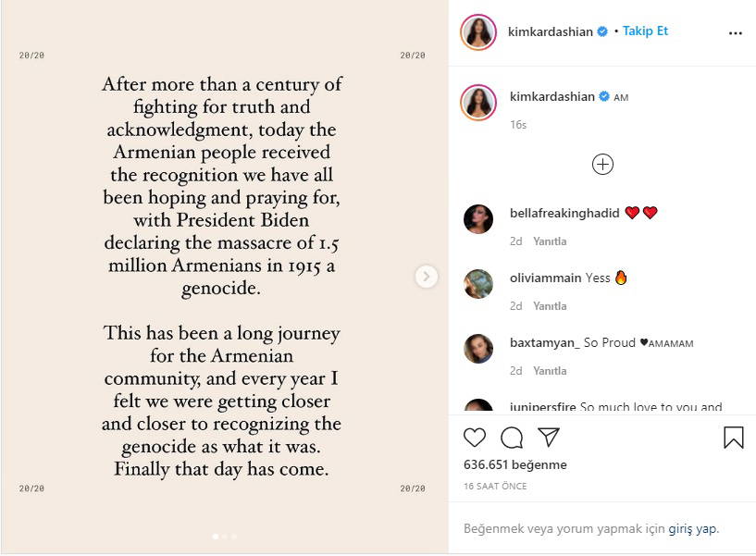Select the second carousel dot indicator
The height and width of the screenshot is (556, 756).
tap(225, 537)
